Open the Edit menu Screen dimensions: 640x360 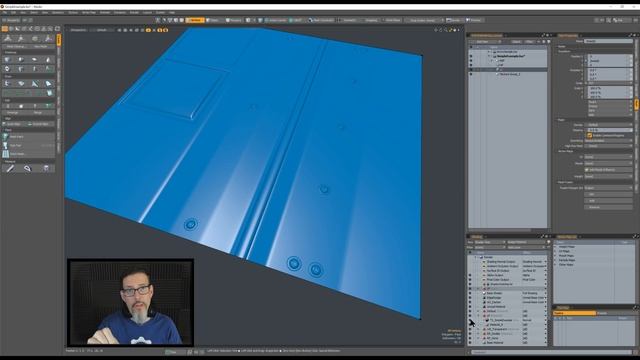click(x=13, y=13)
